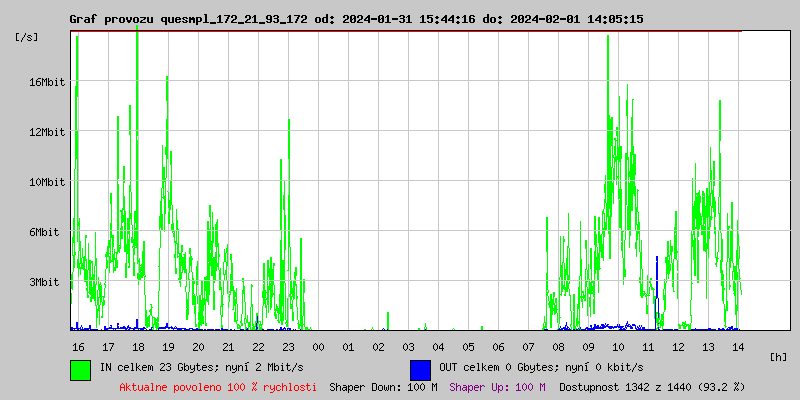Click the red 'Aktualne povoleno 100 % rychlosti' text

218,387
